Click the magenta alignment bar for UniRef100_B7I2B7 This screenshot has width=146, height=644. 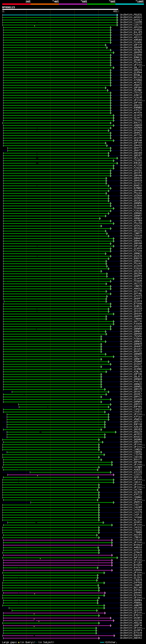(58, 562)
